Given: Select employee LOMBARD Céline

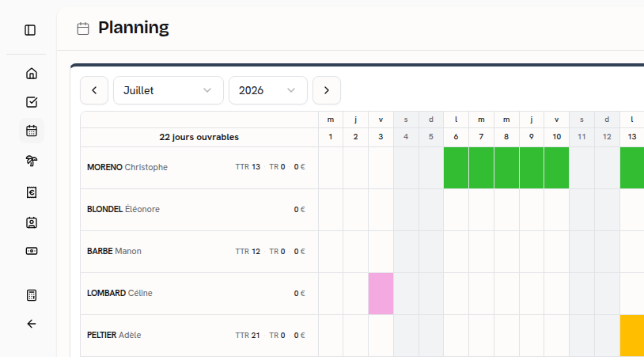Looking at the screenshot, I should click(119, 293).
